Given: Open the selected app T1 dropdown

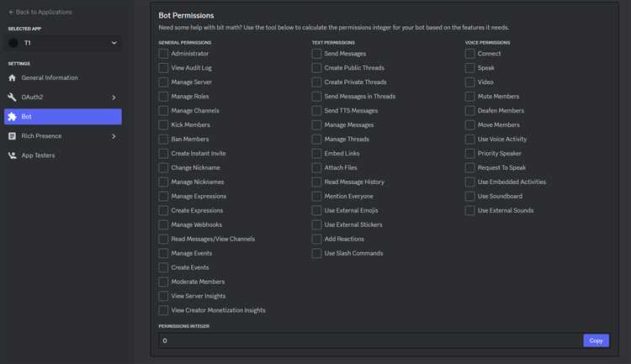Looking at the screenshot, I should (x=63, y=43).
